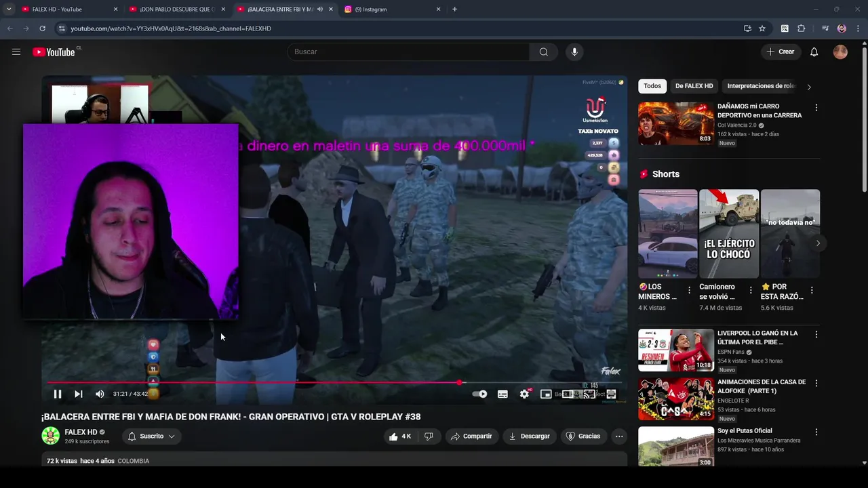
Task: Reload the page
Action: tap(42, 28)
